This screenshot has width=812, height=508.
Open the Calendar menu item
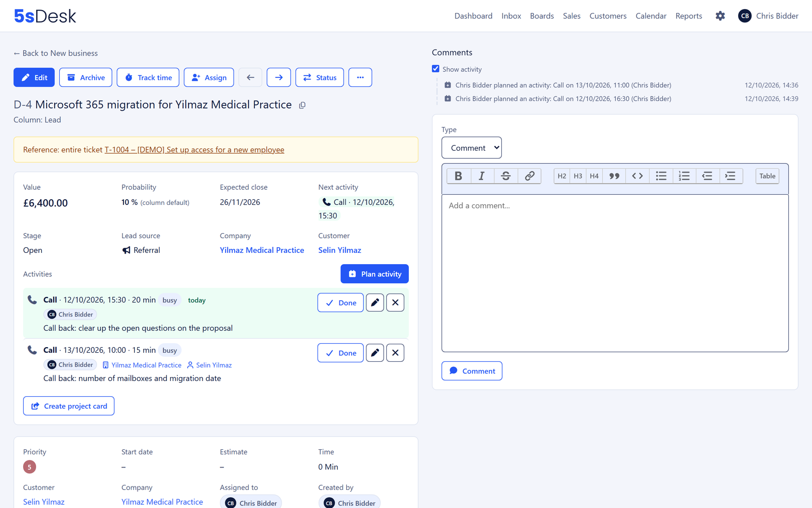point(651,16)
